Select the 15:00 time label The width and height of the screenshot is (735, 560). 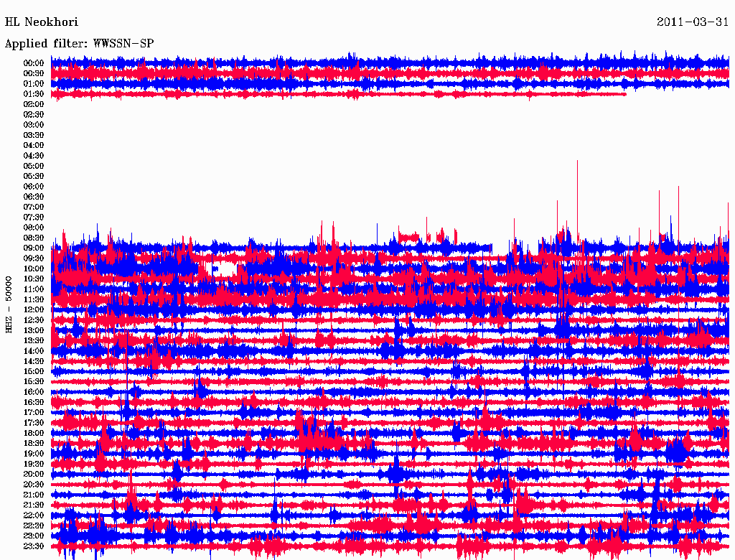(33, 371)
